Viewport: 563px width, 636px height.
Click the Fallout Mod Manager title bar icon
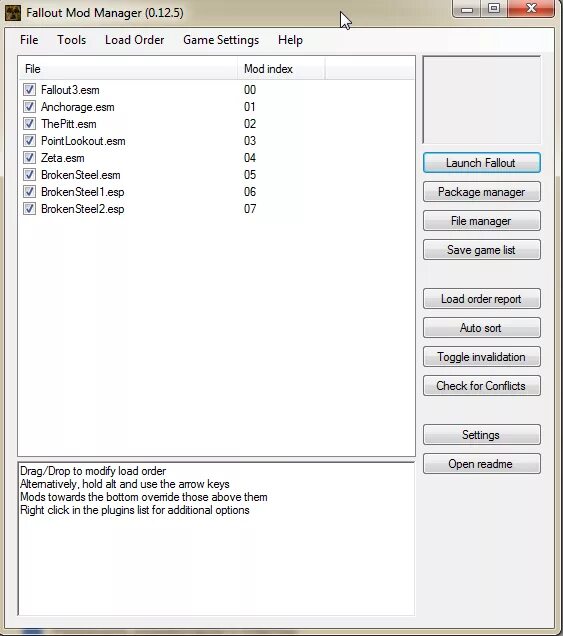tap(13, 13)
